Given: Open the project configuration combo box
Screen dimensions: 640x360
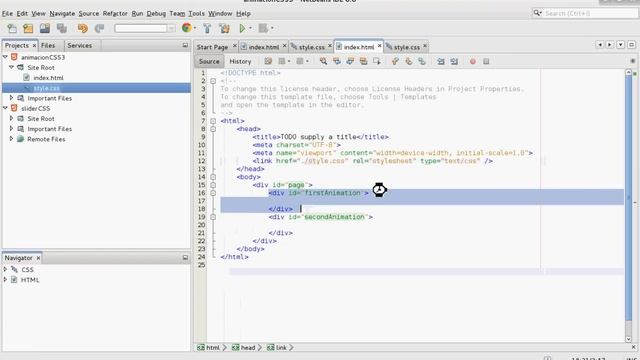Looking at the screenshot, I should tap(145, 28).
